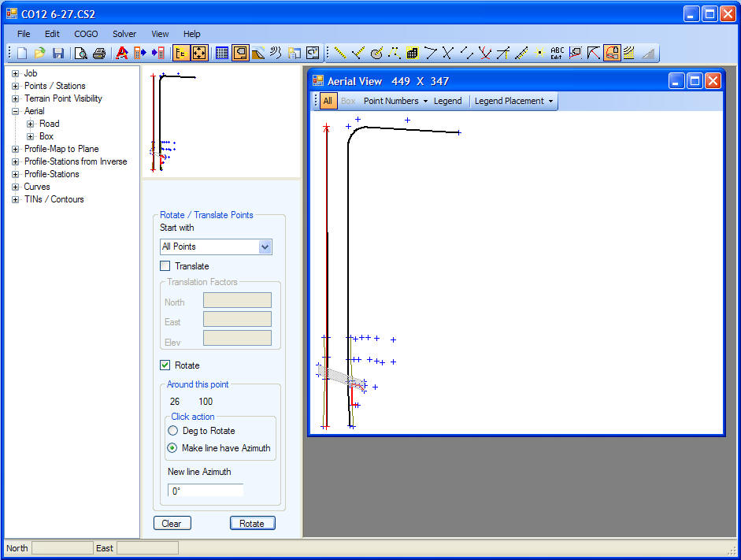Open the File menu
The image size is (741, 560).
point(24,34)
